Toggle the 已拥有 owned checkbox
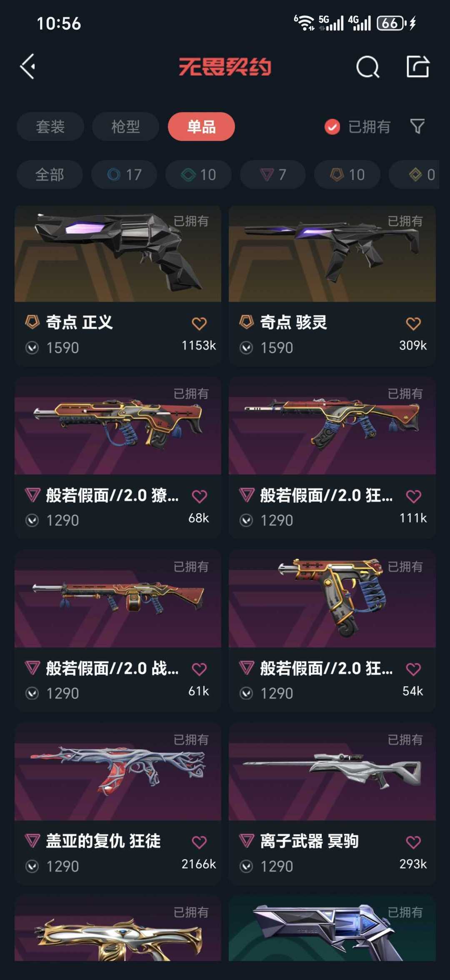 [x=332, y=127]
